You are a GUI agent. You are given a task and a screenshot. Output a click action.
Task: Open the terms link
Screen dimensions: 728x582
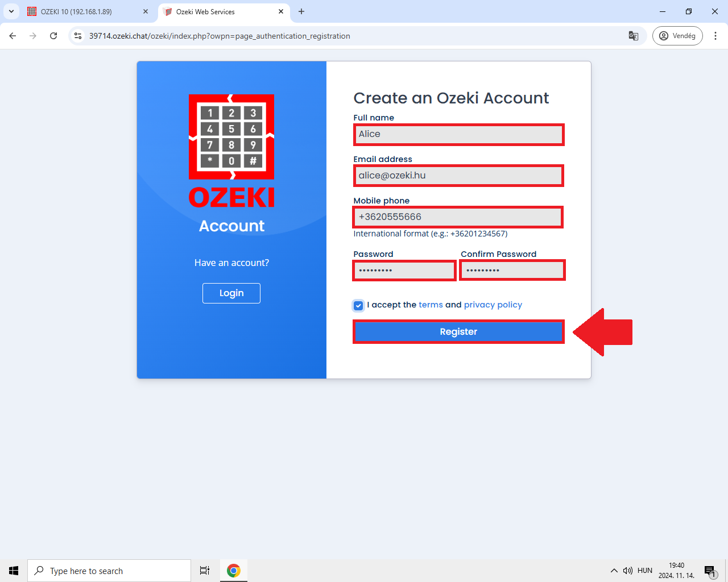(431, 305)
